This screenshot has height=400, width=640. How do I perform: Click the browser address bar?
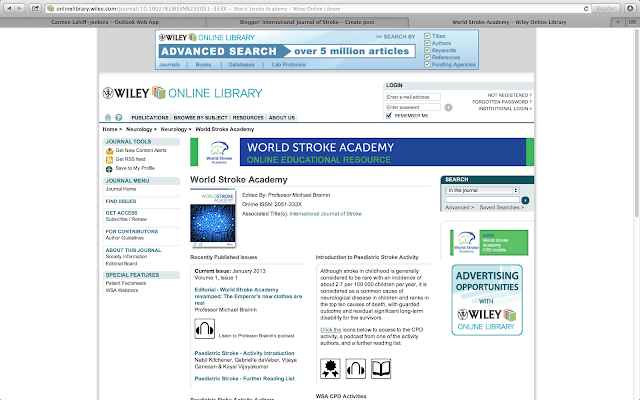[318, 8]
